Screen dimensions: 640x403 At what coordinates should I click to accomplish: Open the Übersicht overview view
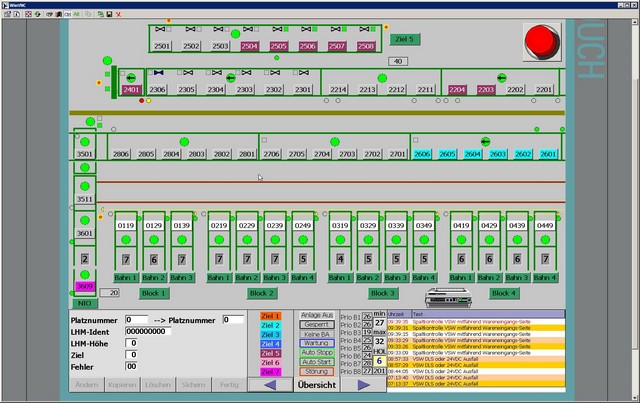pyautogui.click(x=316, y=385)
